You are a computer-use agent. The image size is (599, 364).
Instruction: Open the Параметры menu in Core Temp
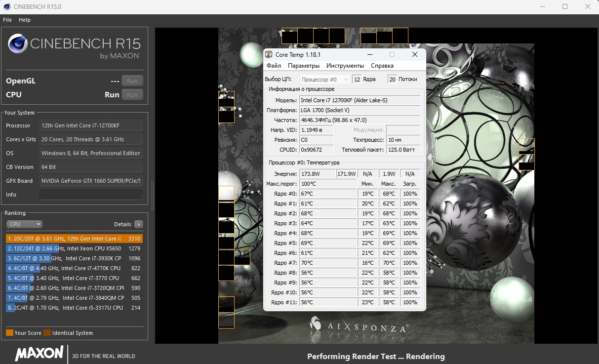pyautogui.click(x=304, y=66)
